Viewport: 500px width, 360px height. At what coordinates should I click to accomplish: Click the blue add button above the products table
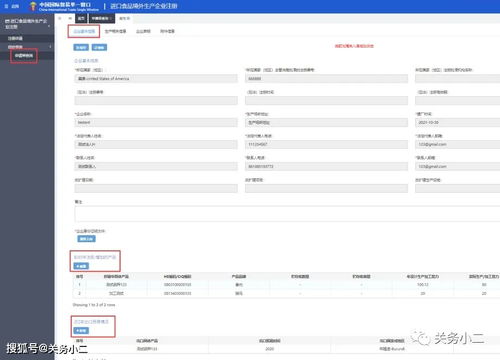81,266
